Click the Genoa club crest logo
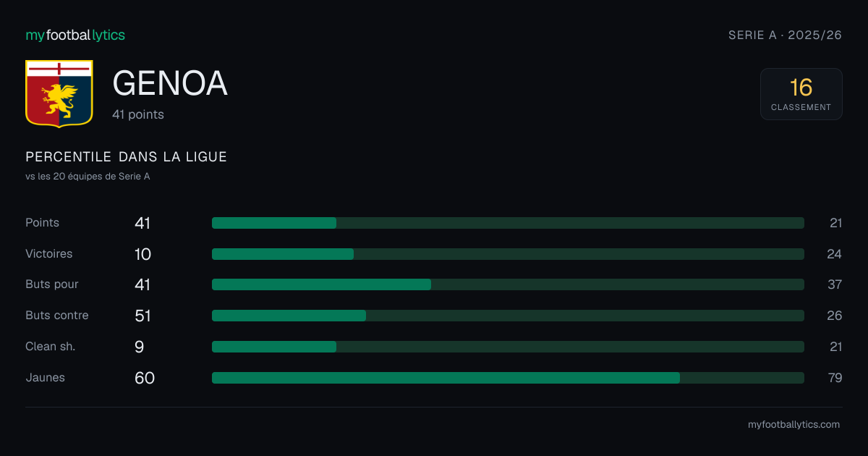 pyautogui.click(x=59, y=94)
